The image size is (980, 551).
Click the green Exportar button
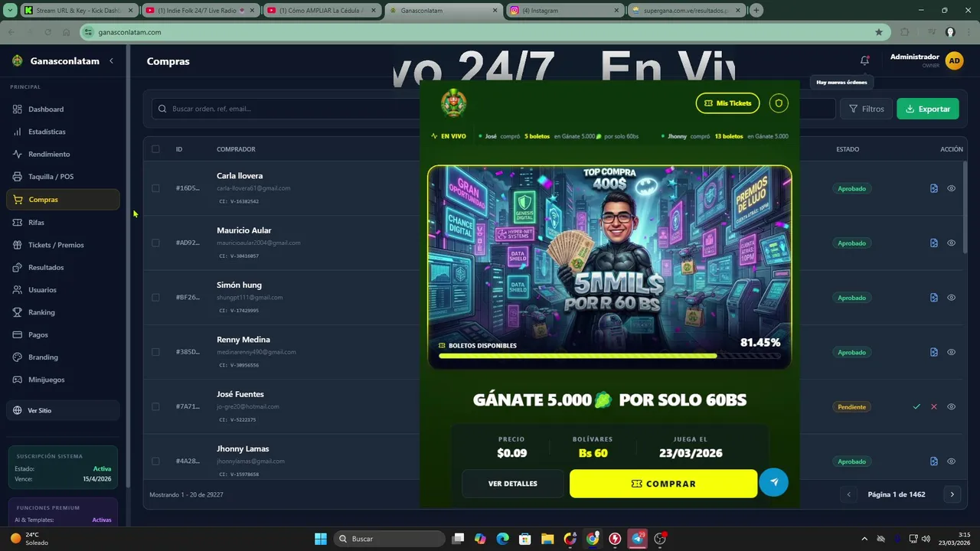(927, 109)
